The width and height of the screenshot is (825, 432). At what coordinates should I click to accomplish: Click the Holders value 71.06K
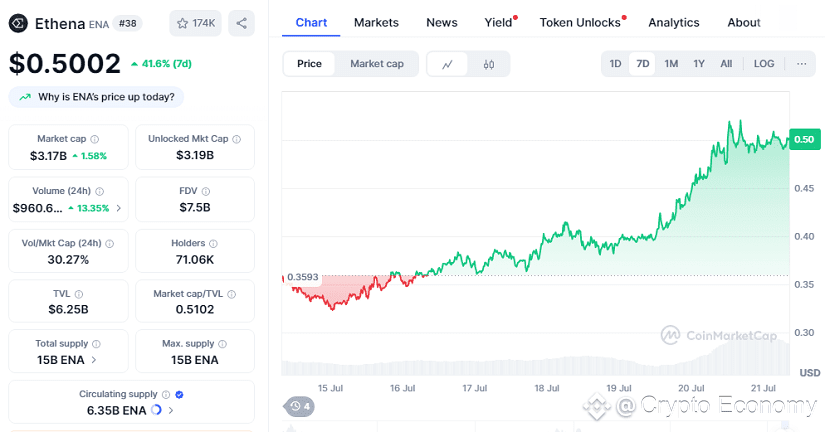click(x=195, y=259)
